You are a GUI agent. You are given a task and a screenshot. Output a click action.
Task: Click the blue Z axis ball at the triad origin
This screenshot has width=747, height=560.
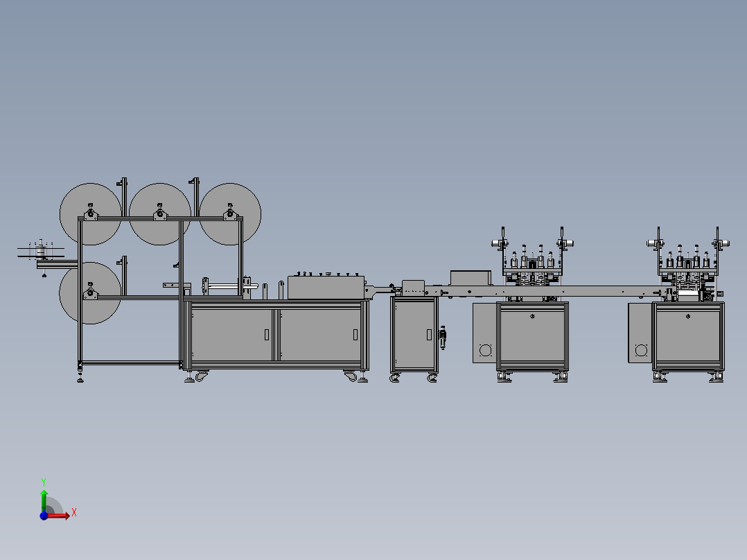[44, 516]
